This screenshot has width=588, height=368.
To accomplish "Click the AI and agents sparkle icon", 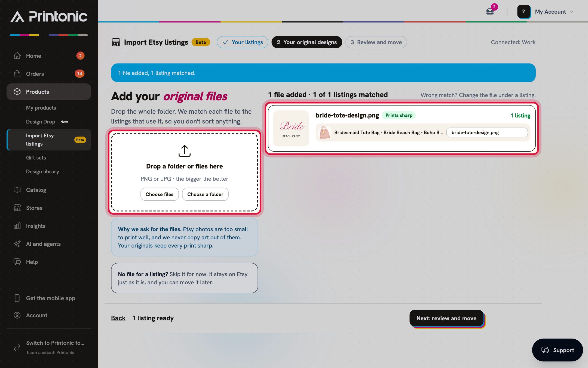I will click(x=17, y=244).
